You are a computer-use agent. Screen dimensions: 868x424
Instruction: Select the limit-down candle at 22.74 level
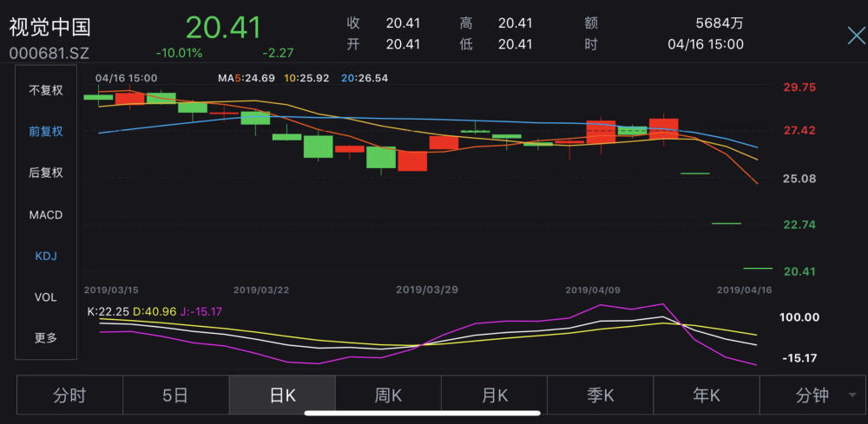click(727, 224)
